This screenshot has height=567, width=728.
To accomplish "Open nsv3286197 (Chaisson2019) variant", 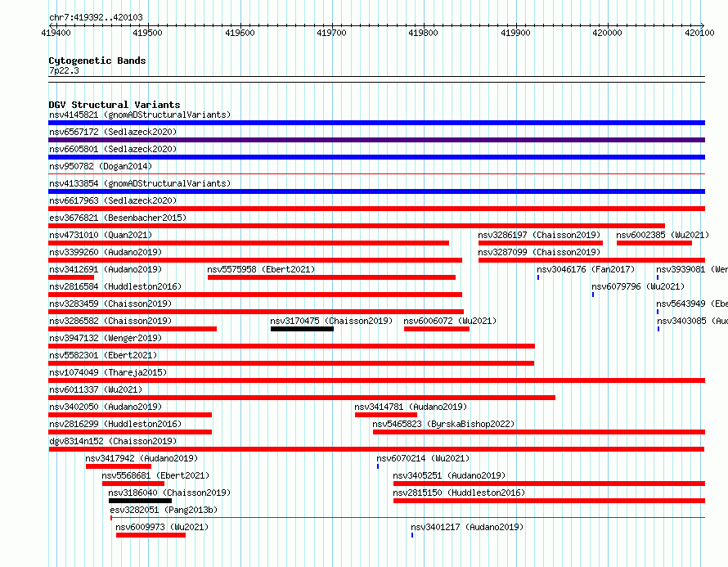I will 539,235.
